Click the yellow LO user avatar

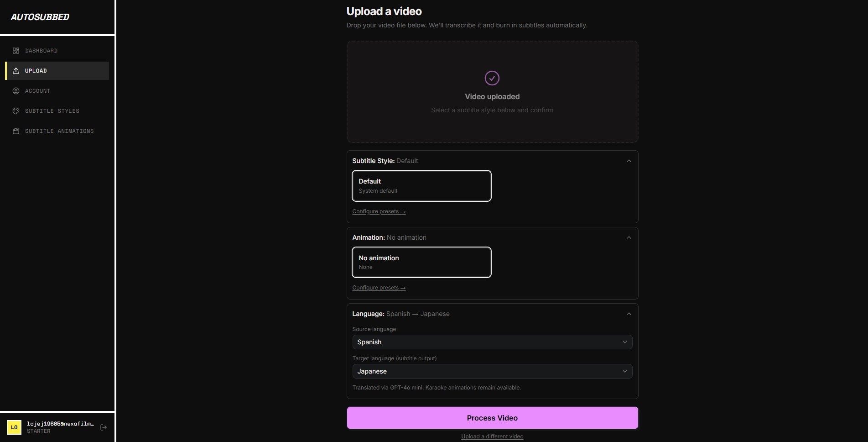click(x=14, y=427)
